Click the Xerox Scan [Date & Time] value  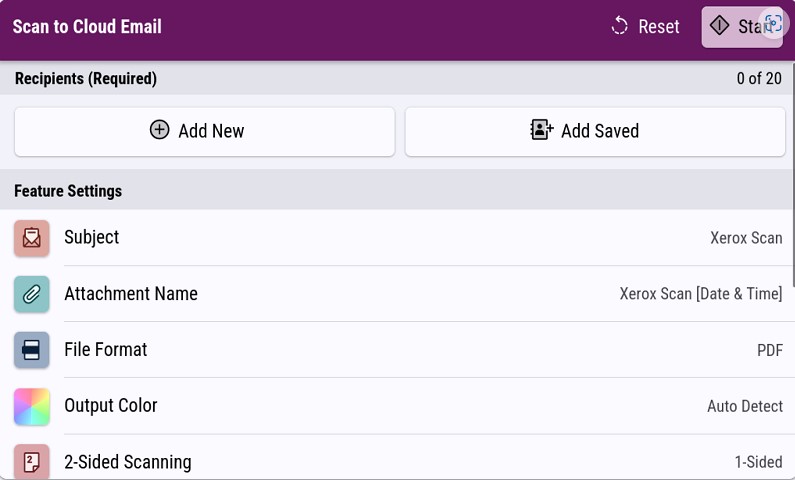(700, 294)
